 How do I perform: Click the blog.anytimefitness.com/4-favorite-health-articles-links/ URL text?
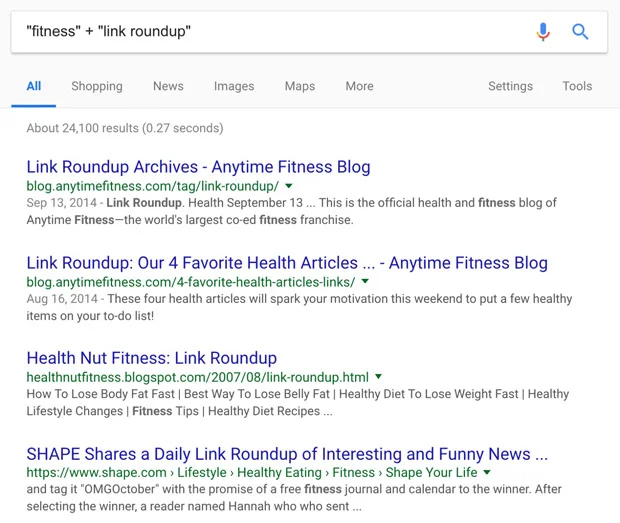[x=191, y=282]
